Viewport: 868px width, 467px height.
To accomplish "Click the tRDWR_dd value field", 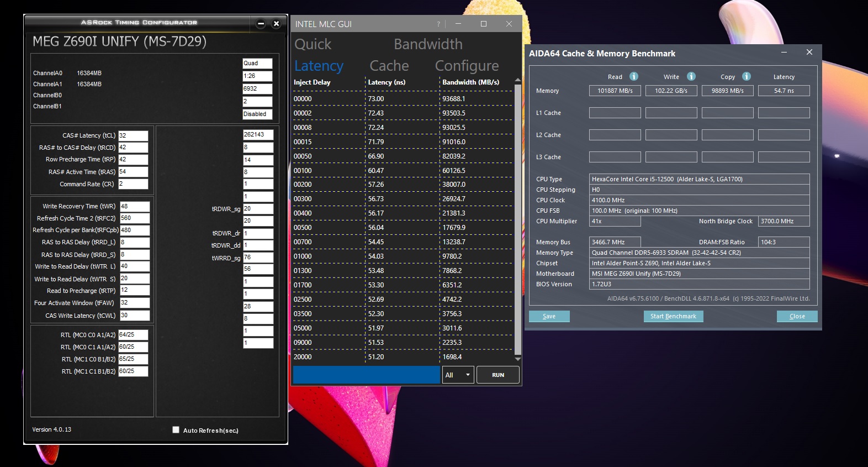I will point(258,245).
